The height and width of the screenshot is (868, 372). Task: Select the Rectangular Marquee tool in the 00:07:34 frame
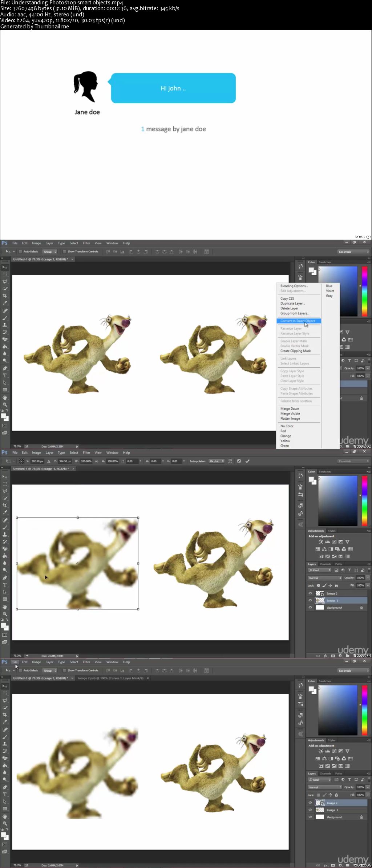click(x=5, y=484)
